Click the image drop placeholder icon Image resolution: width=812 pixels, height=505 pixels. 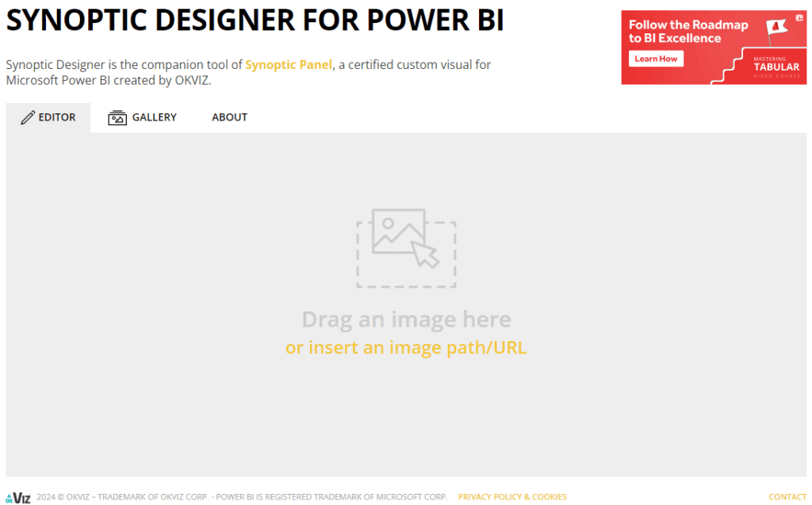(406, 248)
